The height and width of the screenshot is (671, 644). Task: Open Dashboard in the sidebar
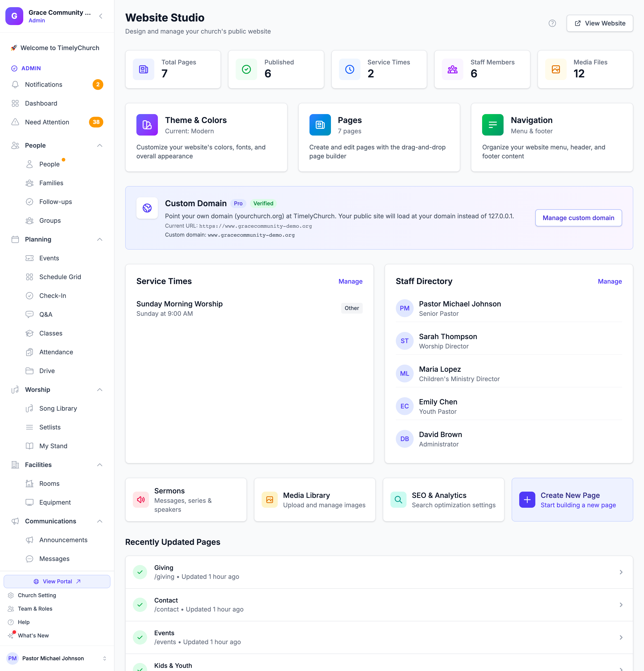tap(57, 103)
